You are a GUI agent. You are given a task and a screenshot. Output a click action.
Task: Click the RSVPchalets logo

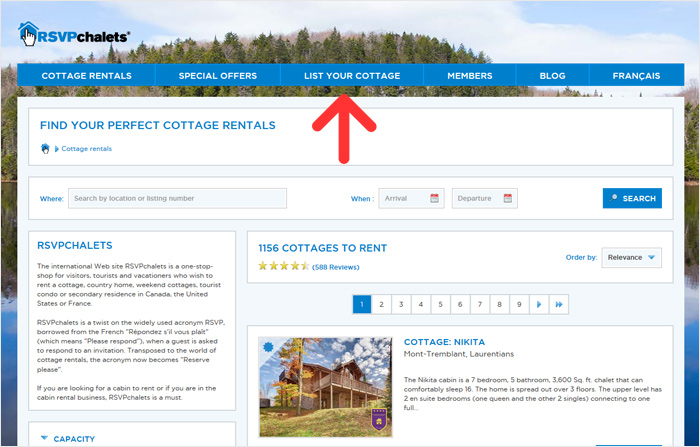pos(74,34)
